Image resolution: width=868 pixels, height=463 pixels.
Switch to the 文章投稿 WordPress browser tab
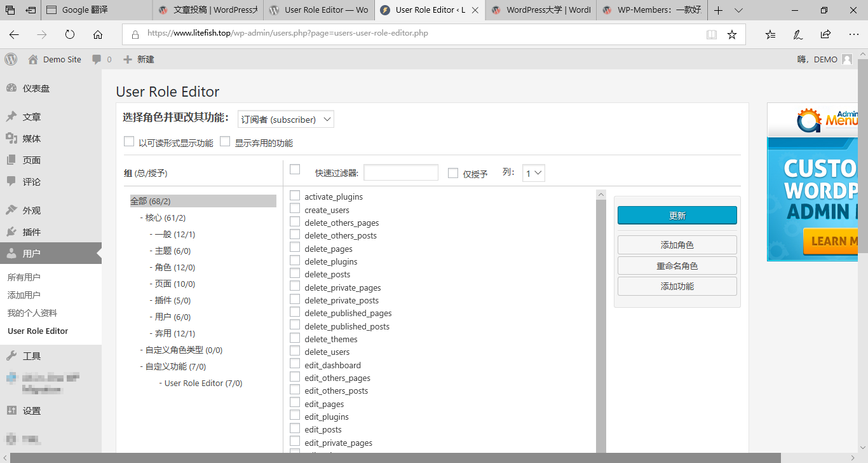[208, 10]
